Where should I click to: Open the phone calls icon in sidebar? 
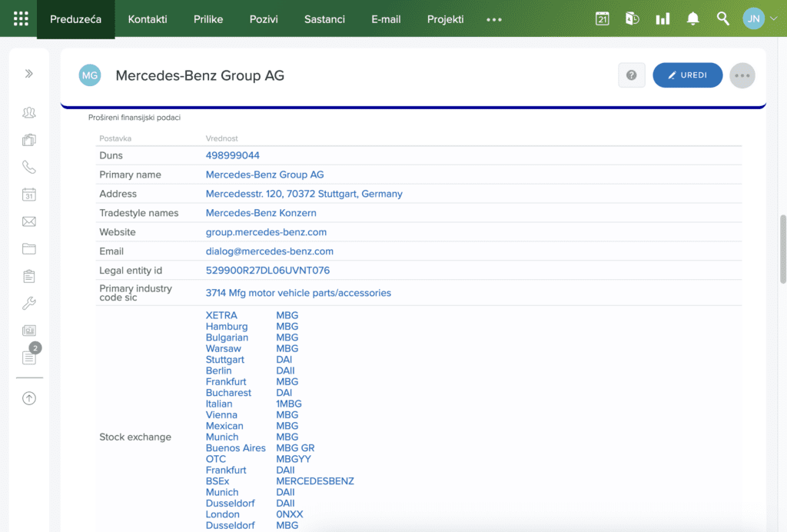pyautogui.click(x=29, y=167)
